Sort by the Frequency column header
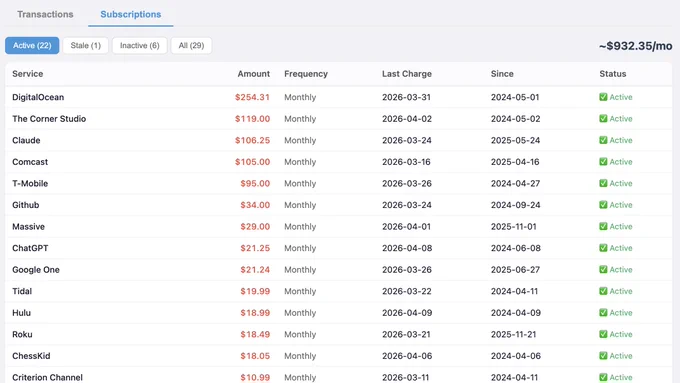680x383 pixels. coord(306,74)
